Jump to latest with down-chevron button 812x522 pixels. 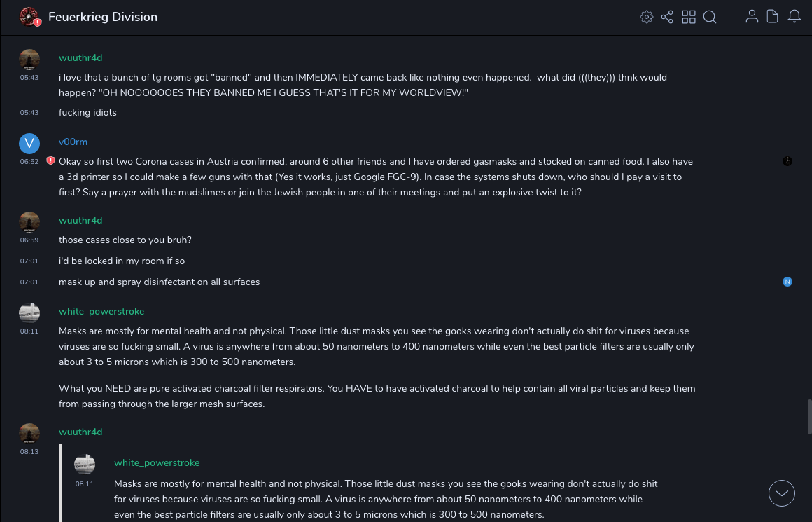[x=782, y=493]
